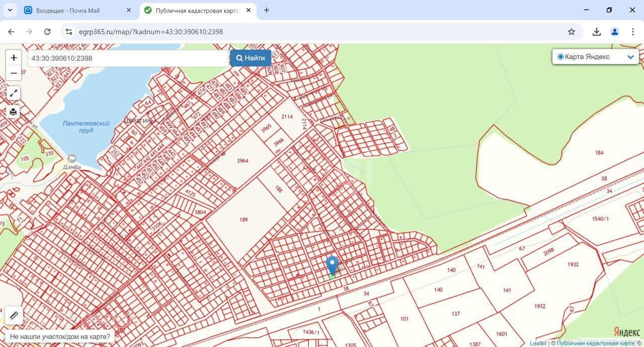Expand the map layer dropdown chevron
Viewport: 644px width, 347px height.
pyautogui.click(x=630, y=57)
